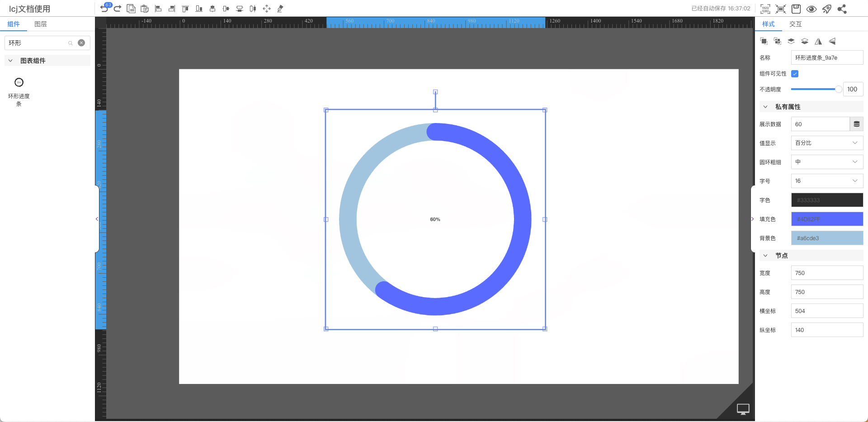Open canvas size 1920x1080 setting
Viewport: 868px width, 422px height.
click(765, 9)
